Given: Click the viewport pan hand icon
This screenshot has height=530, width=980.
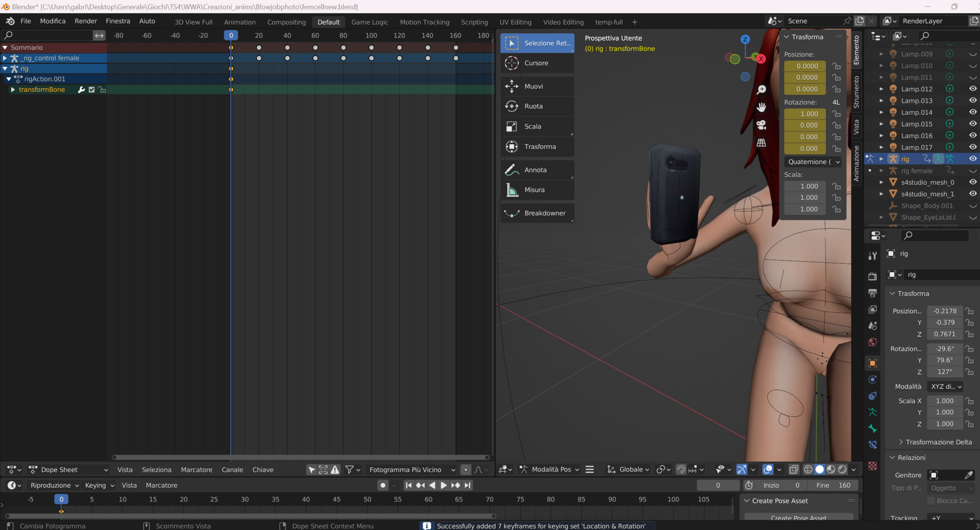Looking at the screenshot, I should pyautogui.click(x=761, y=107).
